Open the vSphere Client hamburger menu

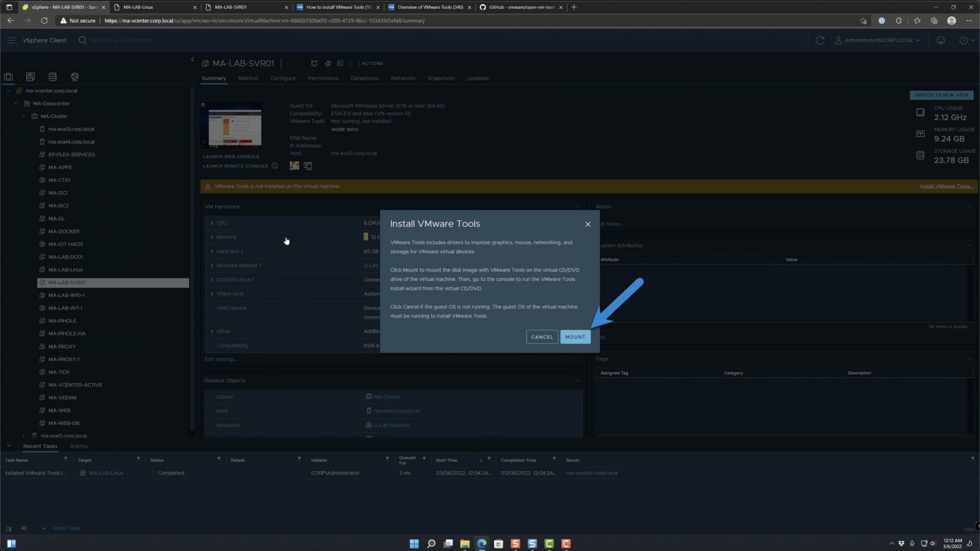point(11,40)
